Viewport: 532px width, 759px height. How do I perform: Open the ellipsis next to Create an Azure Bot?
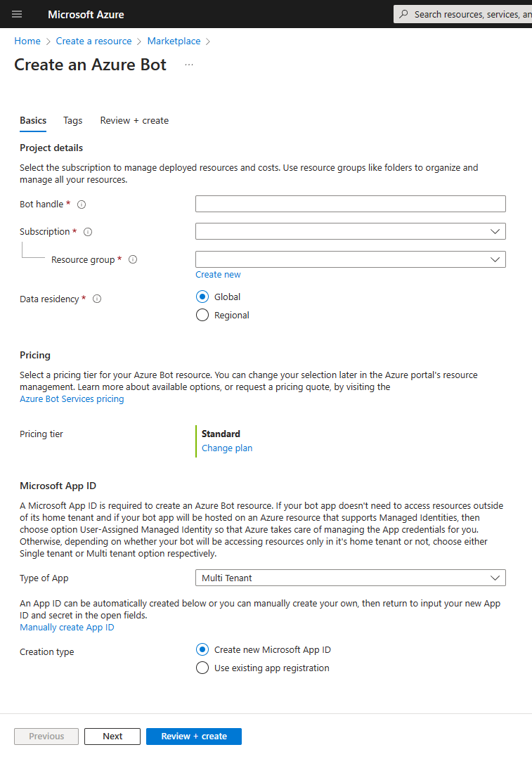pos(188,64)
